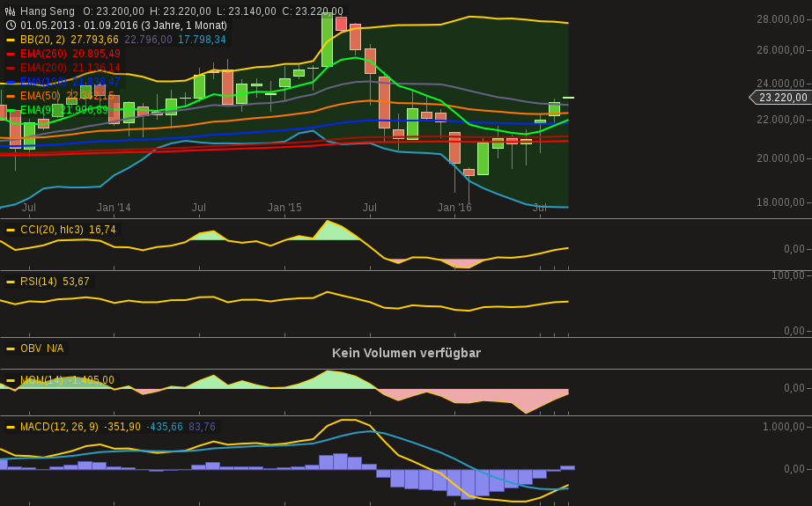Screen dimensions: 812x506
Task: Select the CCI(20, hlc3) indicator label
Action: coord(52,229)
